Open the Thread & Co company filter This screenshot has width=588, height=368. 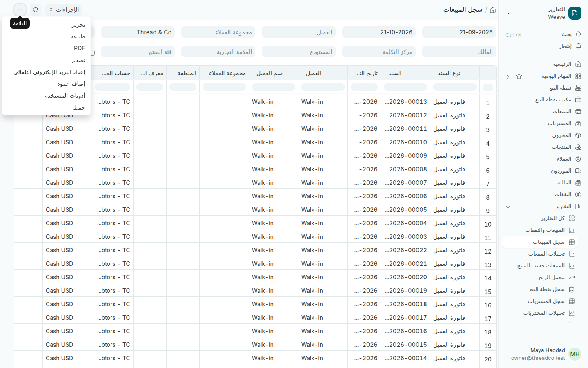(138, 32)
